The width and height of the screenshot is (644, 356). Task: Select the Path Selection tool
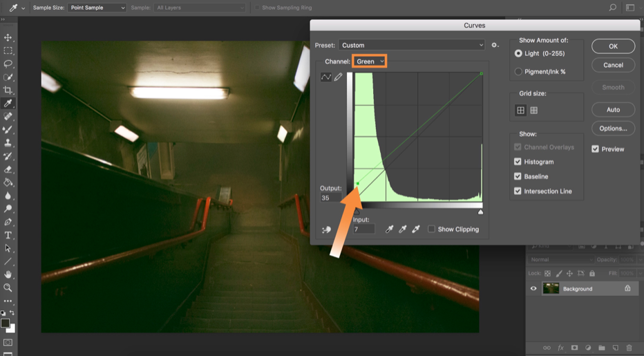(8, 248)
